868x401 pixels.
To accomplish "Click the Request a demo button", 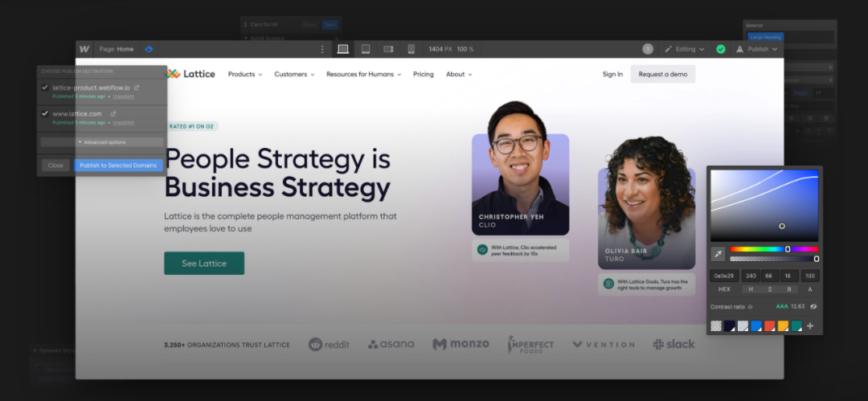I will (662, 74).
